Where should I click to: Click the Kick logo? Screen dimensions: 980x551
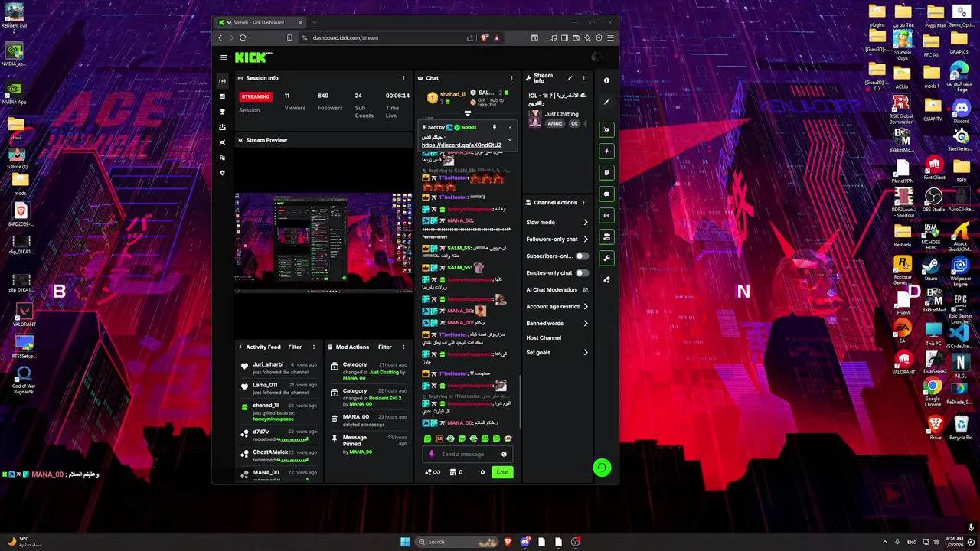252,57
